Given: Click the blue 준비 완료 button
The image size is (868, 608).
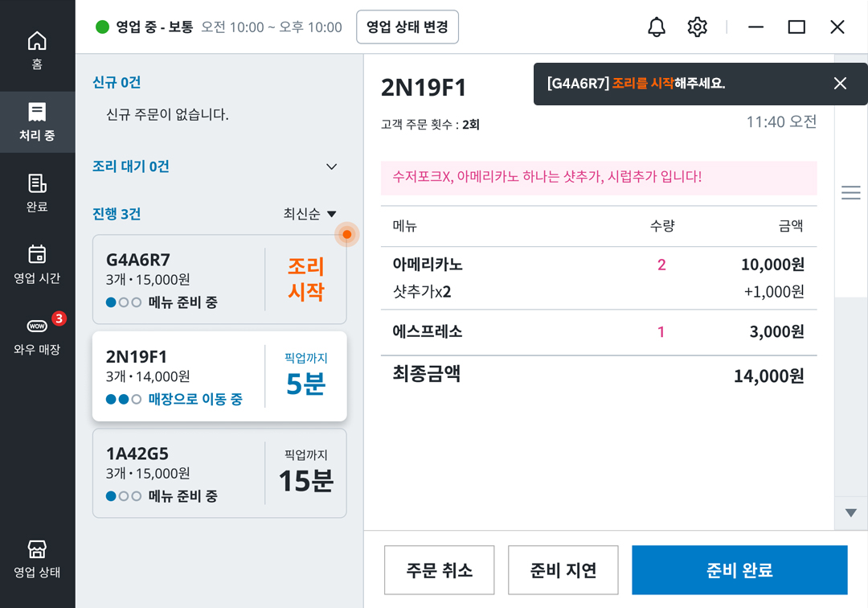Looking at the screenshot, I should (739, 570).
